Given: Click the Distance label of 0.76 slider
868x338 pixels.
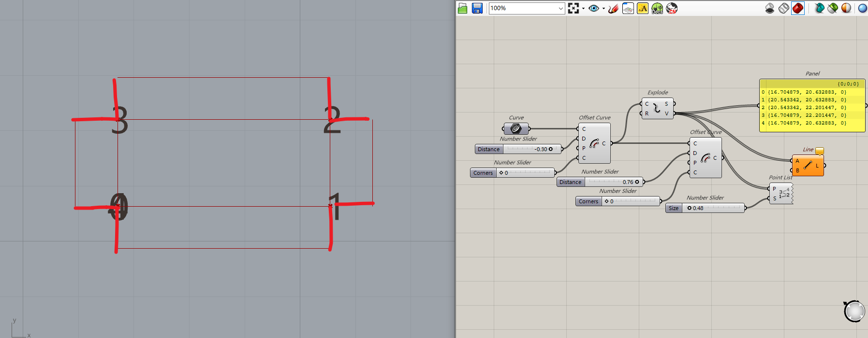Looking at the screenshot, I should click(x=571, y=182).
